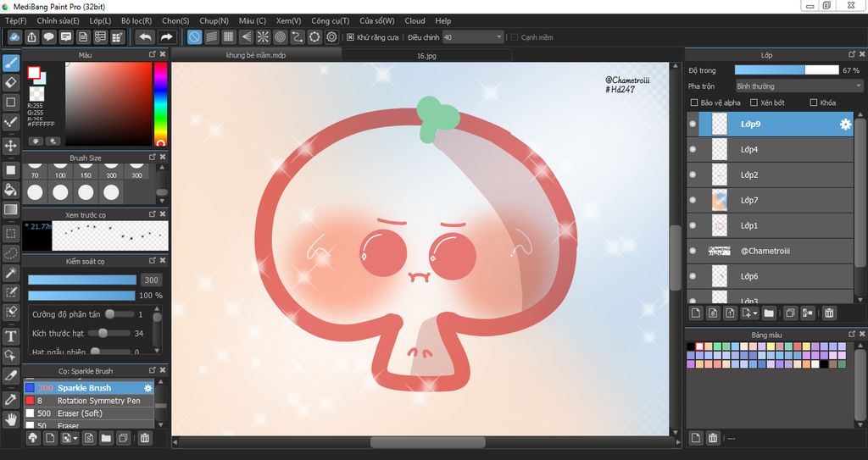Viewport: 868px width, 460px height.
Task: Select the Lớp2 layer
Action: tap(770, 175)
